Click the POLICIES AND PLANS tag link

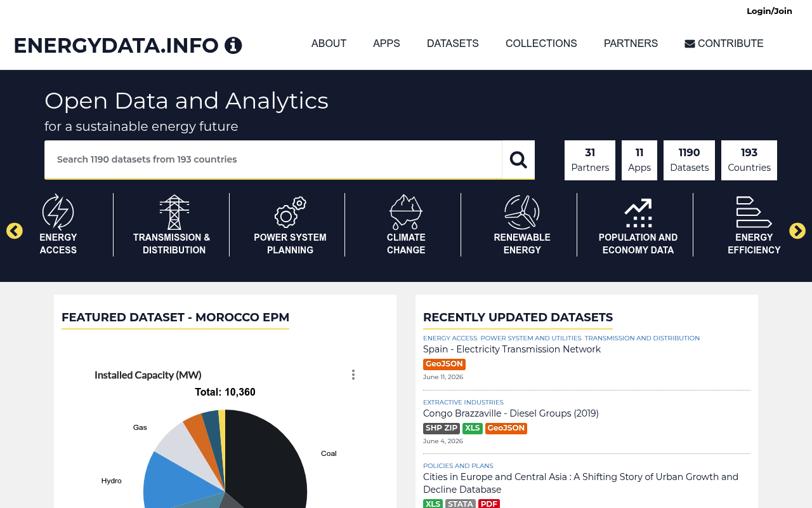[458, 466]
